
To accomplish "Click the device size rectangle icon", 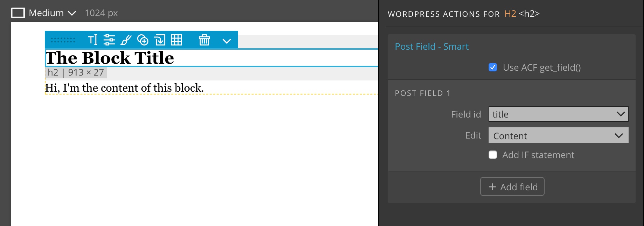I will pos(18,13).
